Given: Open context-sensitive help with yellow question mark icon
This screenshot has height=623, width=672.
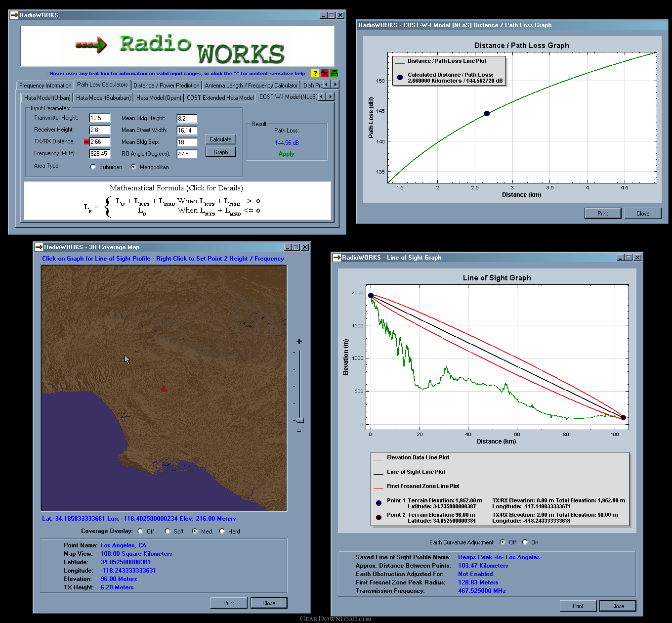Looking at the screenshot, I should click(315, 73).
